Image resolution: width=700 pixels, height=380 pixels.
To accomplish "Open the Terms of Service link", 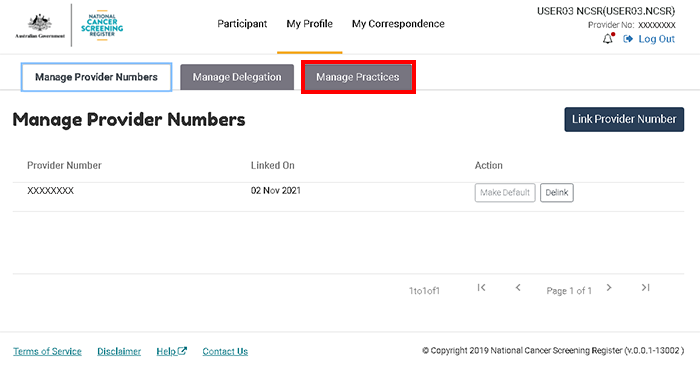I will [47, 351].
